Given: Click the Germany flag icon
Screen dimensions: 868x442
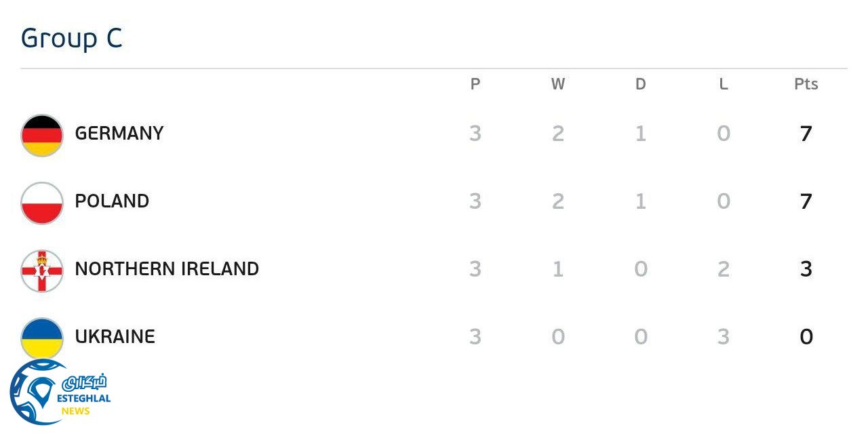Looking at the screenshot, I should (x=42, y=135).
